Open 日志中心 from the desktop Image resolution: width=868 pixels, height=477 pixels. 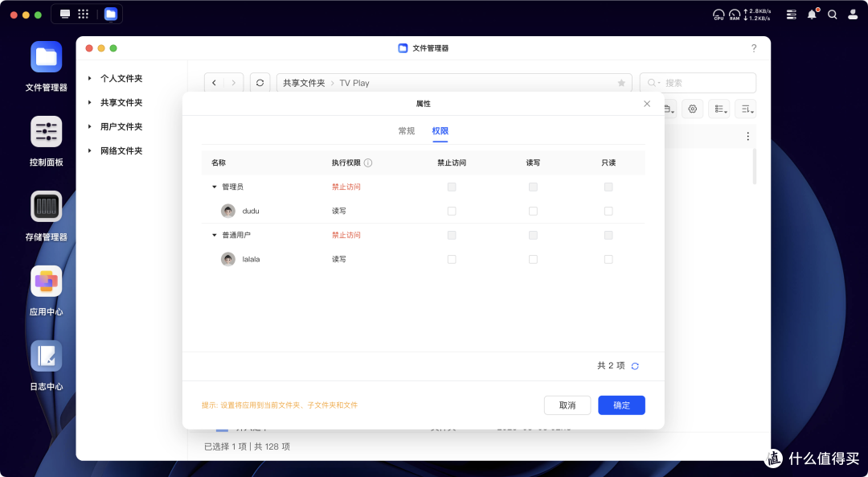46,356
